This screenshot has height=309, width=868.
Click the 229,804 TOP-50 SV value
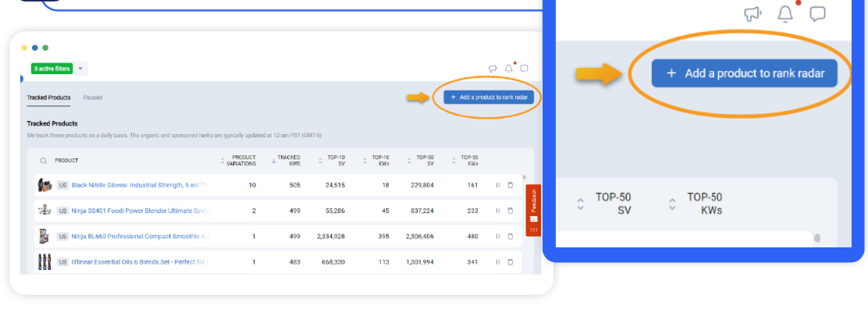coord(422,185)
